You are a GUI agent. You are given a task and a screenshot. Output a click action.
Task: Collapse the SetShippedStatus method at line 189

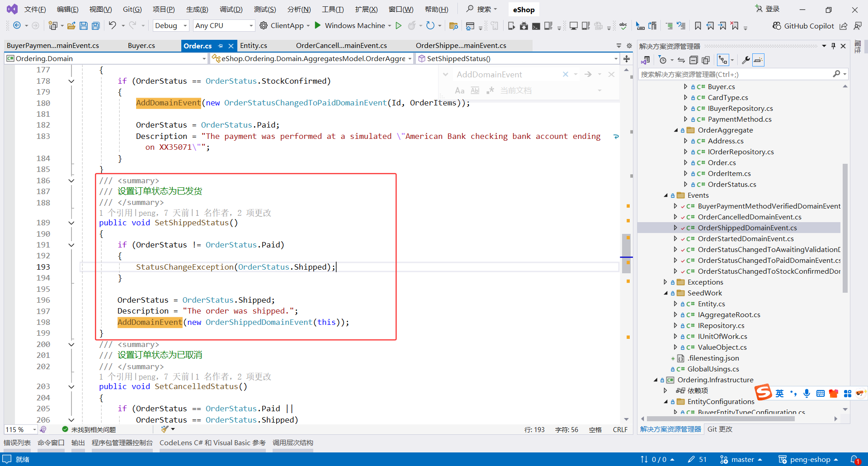71,223
